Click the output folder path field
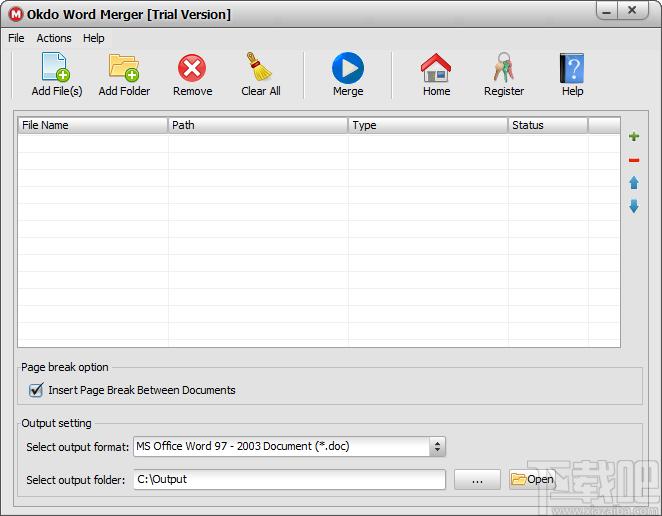 288,480
